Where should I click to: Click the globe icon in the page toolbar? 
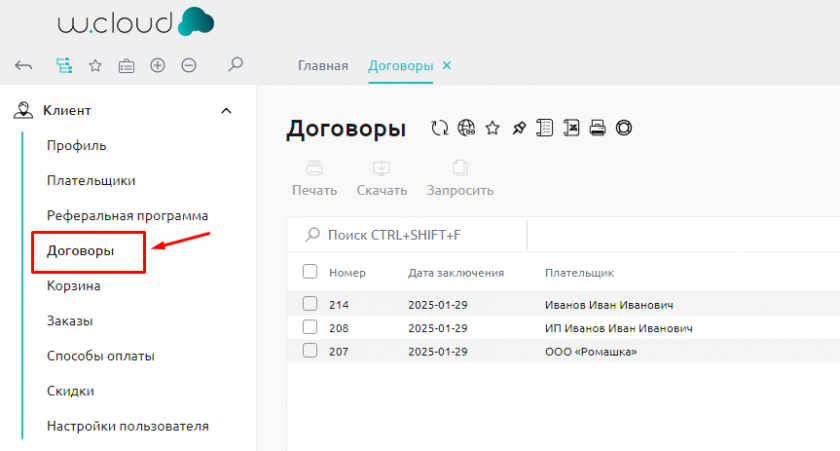click(466, 128)
